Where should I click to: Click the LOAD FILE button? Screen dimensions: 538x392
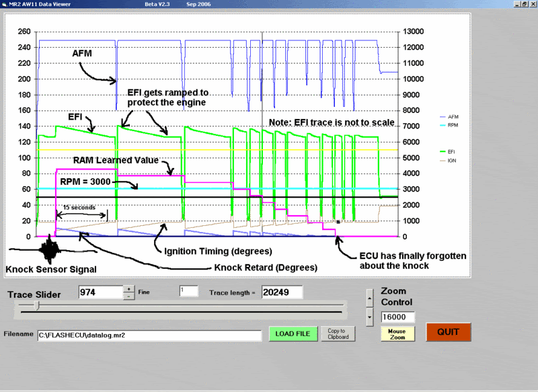click(x=293, y=334)
